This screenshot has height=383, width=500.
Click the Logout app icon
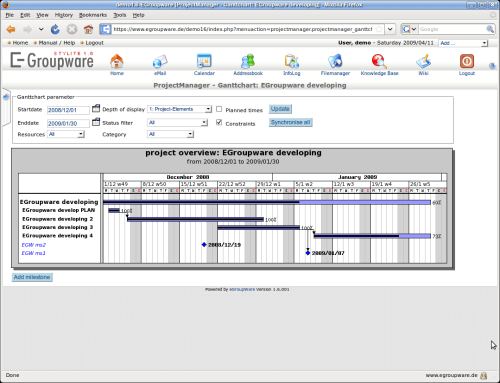(467, 61)
